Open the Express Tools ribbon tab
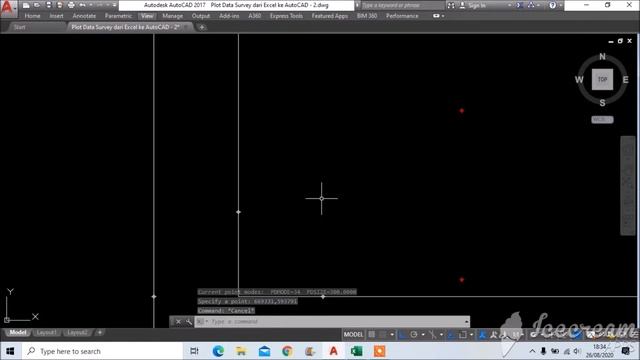Screen dimensions: 640x360 point(286,16)
